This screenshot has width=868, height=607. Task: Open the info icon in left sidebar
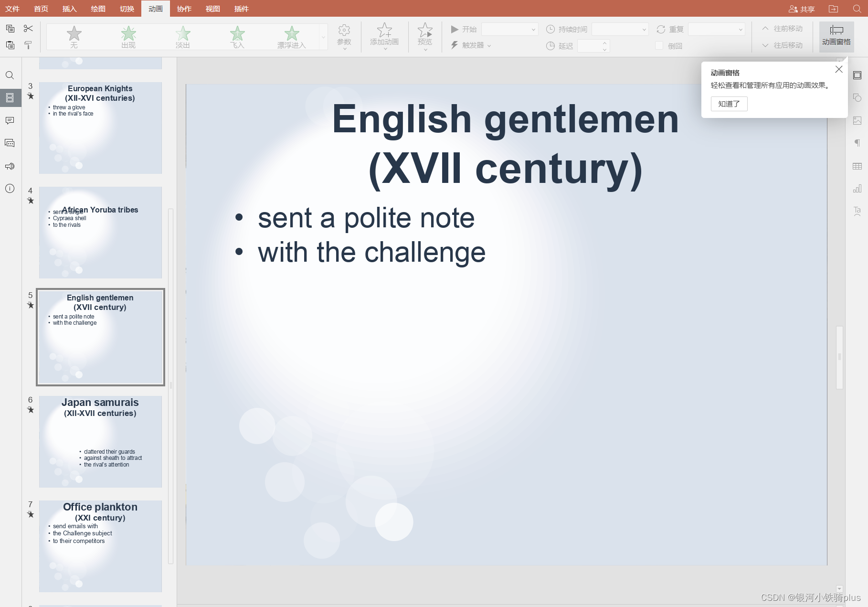10,188
